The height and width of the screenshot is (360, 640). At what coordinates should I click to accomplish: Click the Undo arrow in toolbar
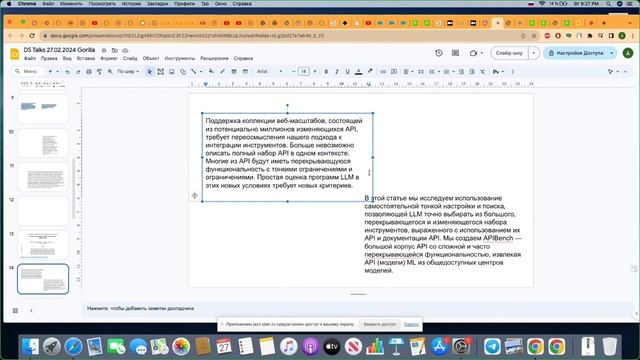[x=67, y=71]
